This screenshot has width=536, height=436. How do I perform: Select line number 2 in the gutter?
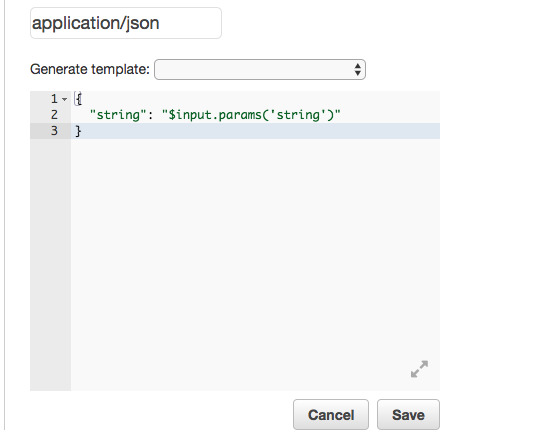(54, 115)
